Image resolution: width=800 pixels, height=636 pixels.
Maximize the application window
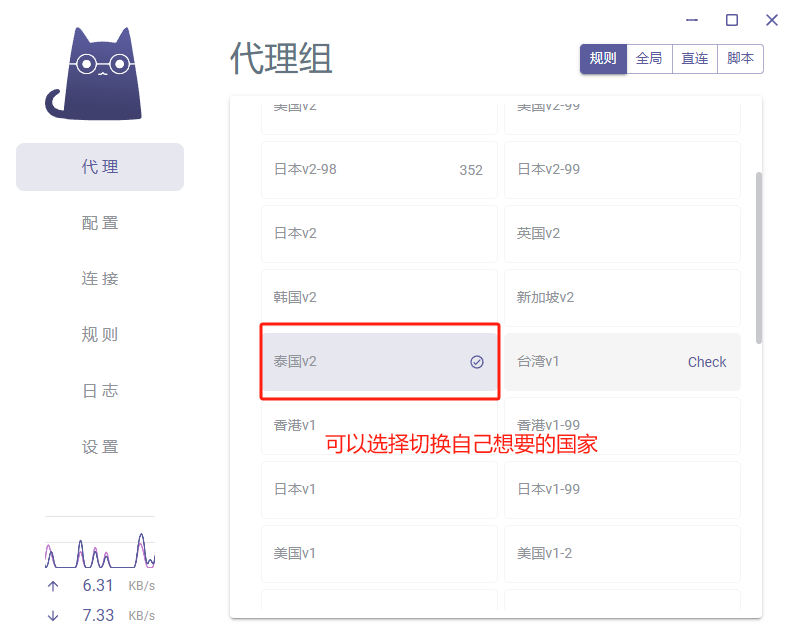coord(732,20)
